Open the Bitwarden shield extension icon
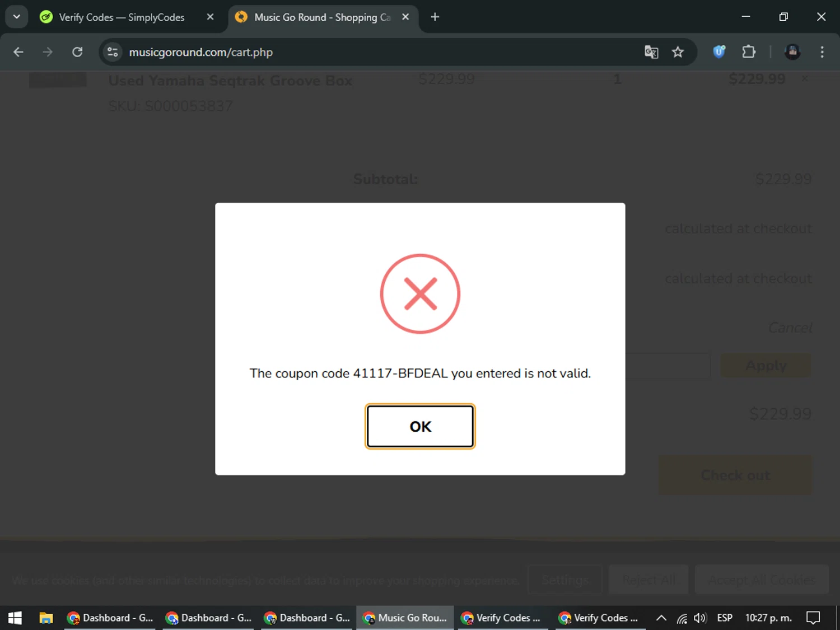840x630 pixels. pyautogui.click(x=719, y=52)
